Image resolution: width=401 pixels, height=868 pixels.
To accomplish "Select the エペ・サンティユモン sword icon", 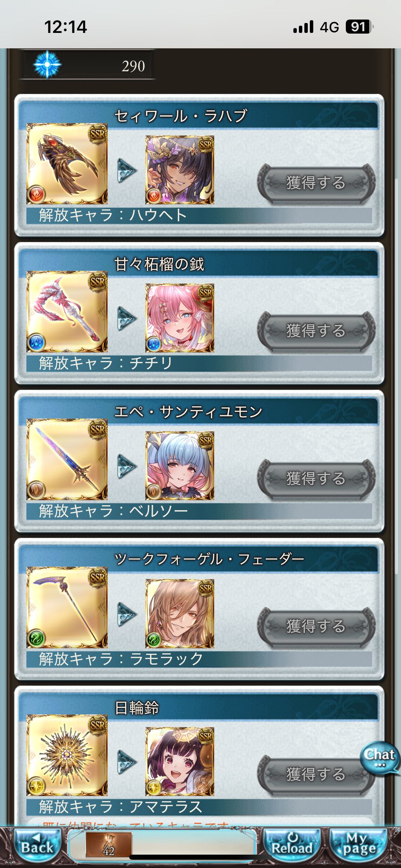I will coord(67,459).
